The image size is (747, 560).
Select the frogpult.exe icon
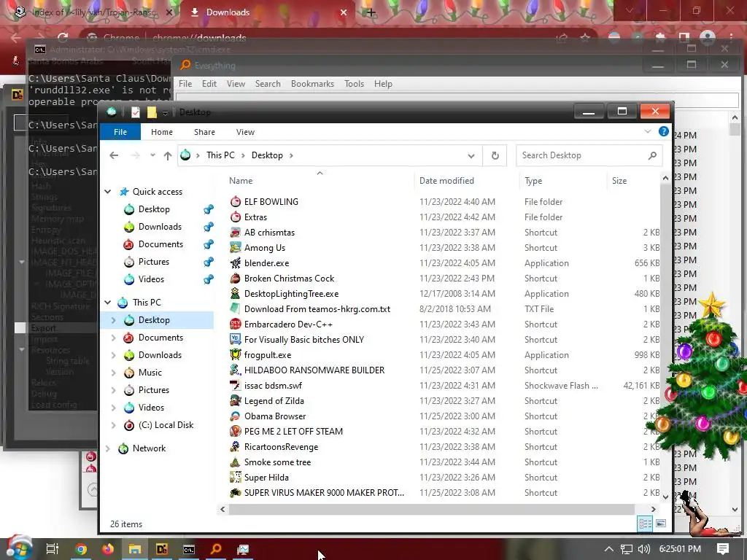[x=236, y=355]
